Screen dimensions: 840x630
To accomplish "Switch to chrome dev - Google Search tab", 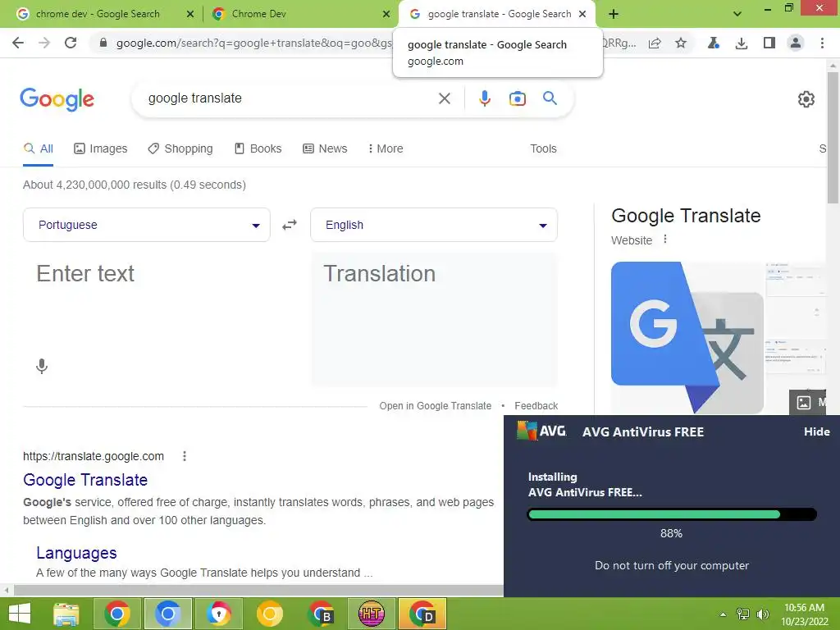I will (99, 14).
